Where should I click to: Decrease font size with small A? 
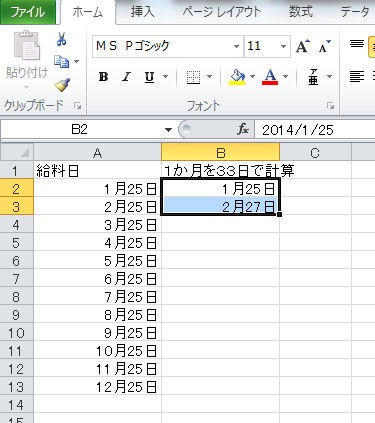325,46
